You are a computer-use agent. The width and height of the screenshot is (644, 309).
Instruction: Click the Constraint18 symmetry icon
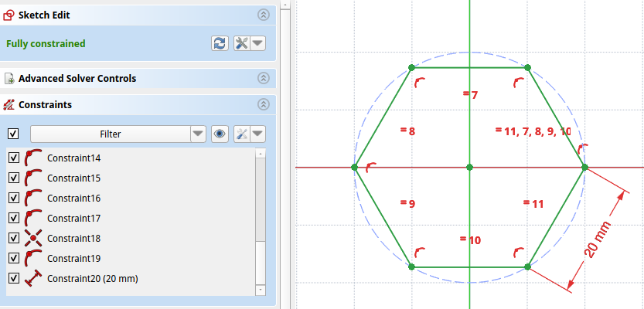pos(32,238)
